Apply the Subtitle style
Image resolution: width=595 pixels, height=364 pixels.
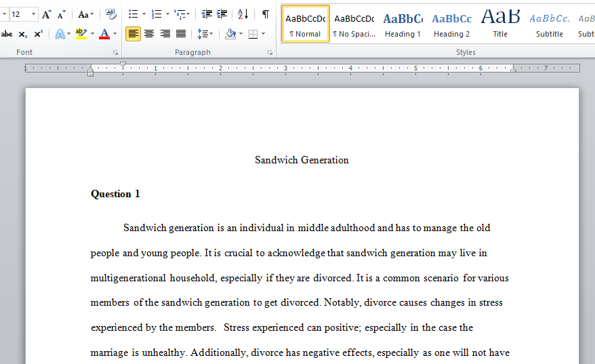[549, 24]
